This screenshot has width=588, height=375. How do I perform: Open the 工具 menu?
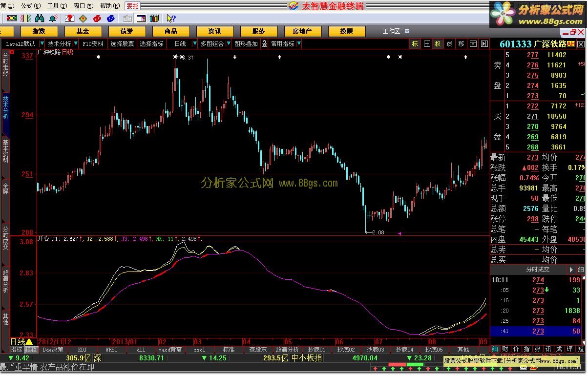[57, 6]
